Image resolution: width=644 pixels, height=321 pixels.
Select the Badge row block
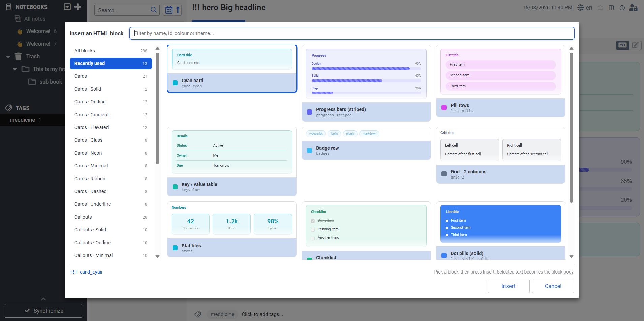click(366, 143)
